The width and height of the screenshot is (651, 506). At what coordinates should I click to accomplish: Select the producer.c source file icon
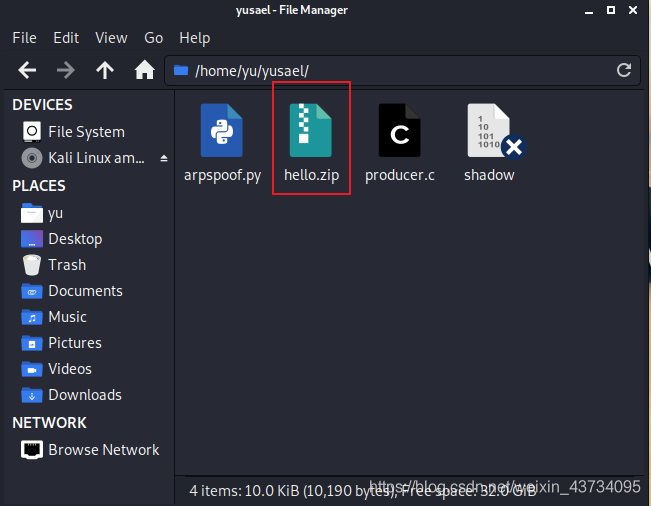(x=399, y=130)
